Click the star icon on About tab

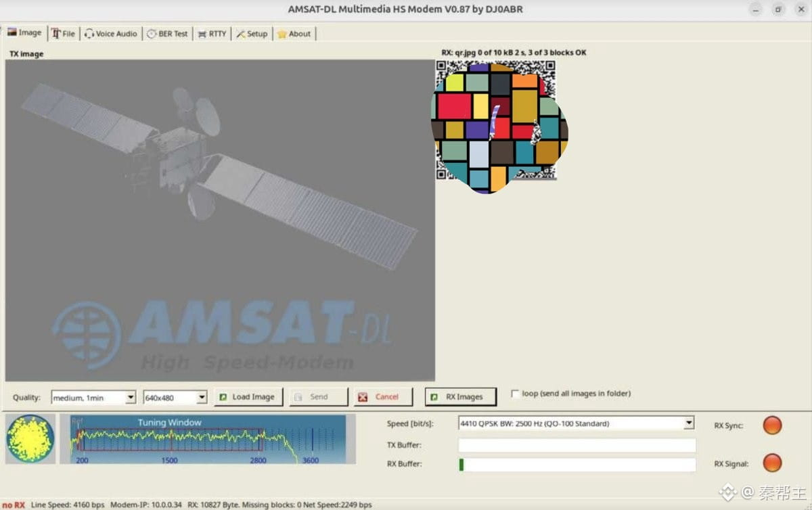coord(282,34)
